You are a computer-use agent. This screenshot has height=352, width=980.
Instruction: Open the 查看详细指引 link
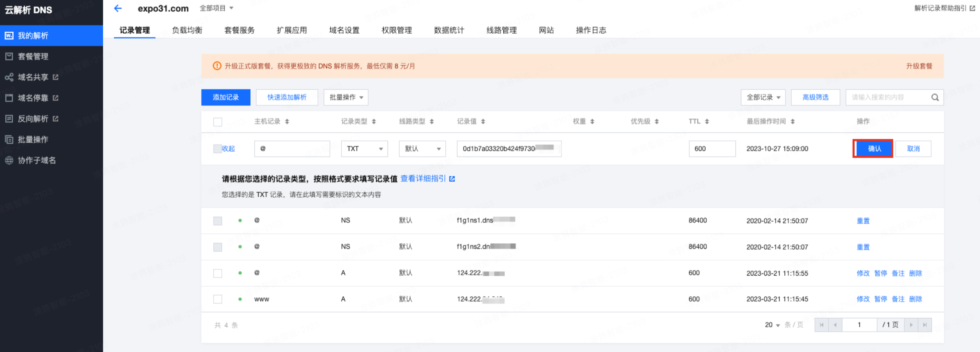[428, 179]
